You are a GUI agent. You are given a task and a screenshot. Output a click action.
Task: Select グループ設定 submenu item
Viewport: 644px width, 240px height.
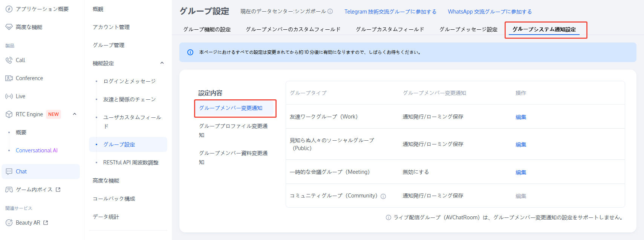click(x=128, y=144)
